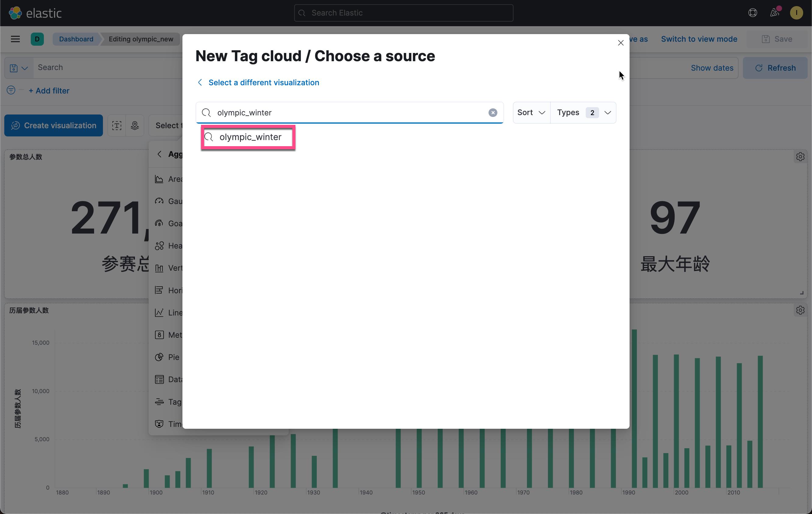The image size is (812, 514).
Task: Choose the Area chart type
Action: point(169,179)
